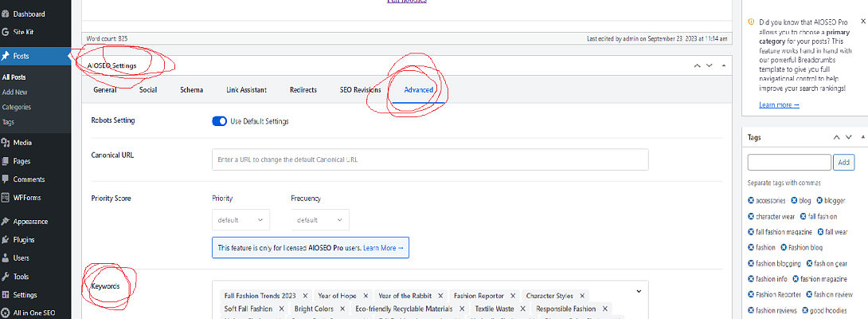The width and height of the screenshot is (868, 319).
Task: Open Appearance in the sidebar
Action: [30, 222]
